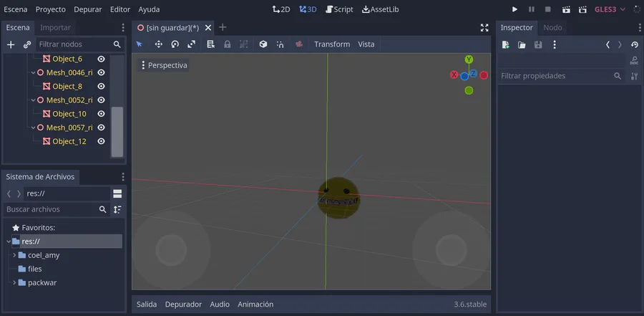Activate the Scale mode tool
The width and height of the screenshot is (644, 316).
point(191,44)
